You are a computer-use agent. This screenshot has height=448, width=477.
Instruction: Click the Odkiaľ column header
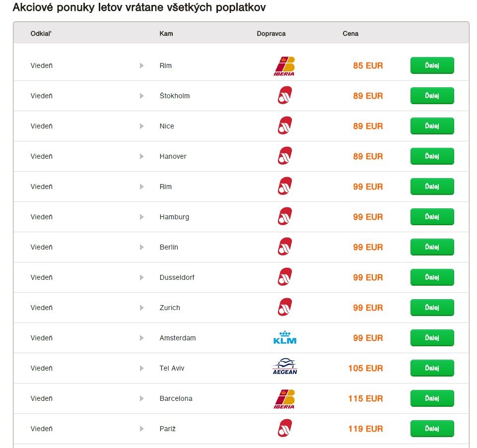[41, 33]
